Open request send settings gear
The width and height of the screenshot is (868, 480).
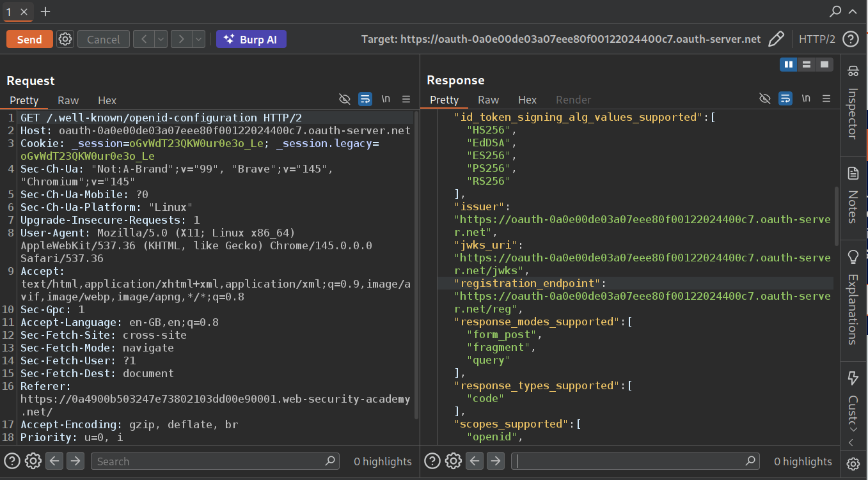click(x=65, y=39)
